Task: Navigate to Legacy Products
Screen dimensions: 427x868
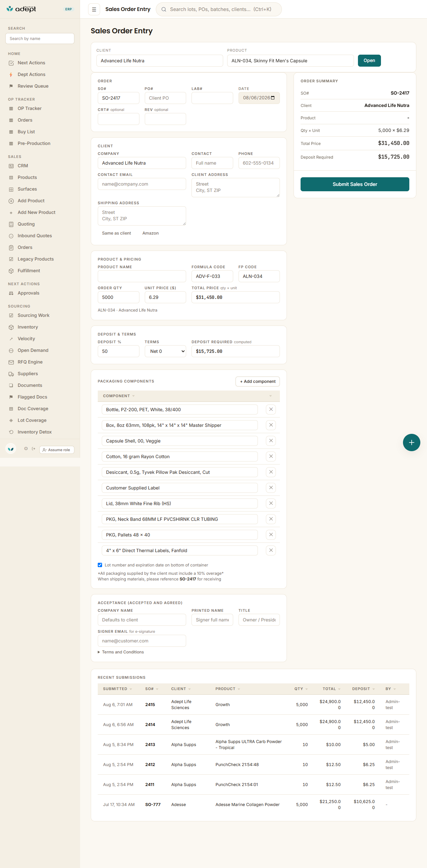Action: pos(35,259)
